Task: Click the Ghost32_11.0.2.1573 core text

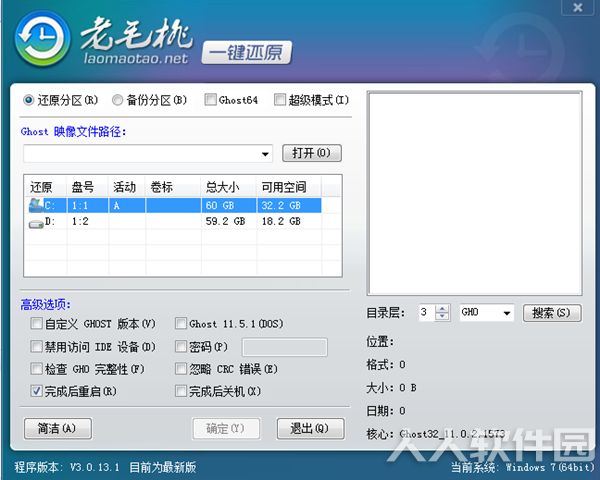Action: tap(452, 434)
